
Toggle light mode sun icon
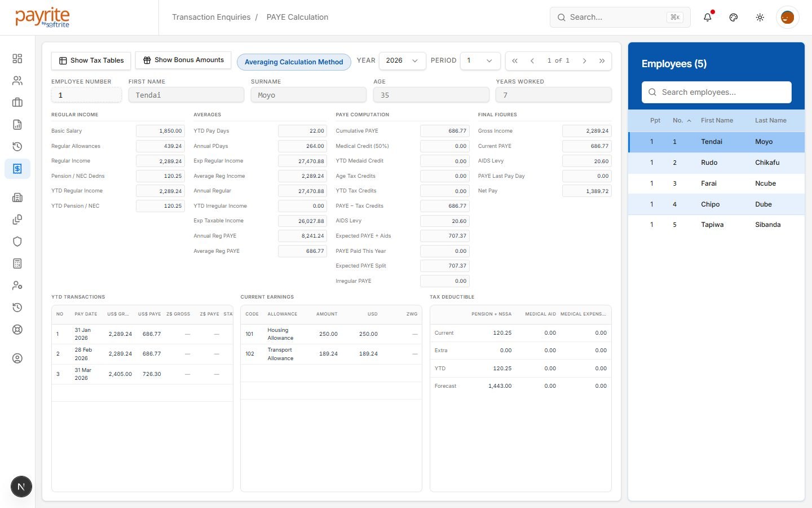click(x=760, y=17)
